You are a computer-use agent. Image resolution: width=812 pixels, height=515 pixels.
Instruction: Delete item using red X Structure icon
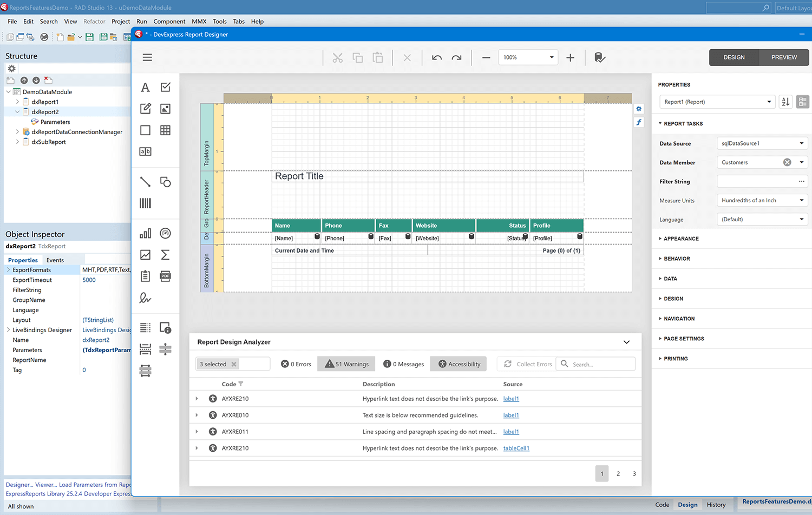tap(48, 80)
